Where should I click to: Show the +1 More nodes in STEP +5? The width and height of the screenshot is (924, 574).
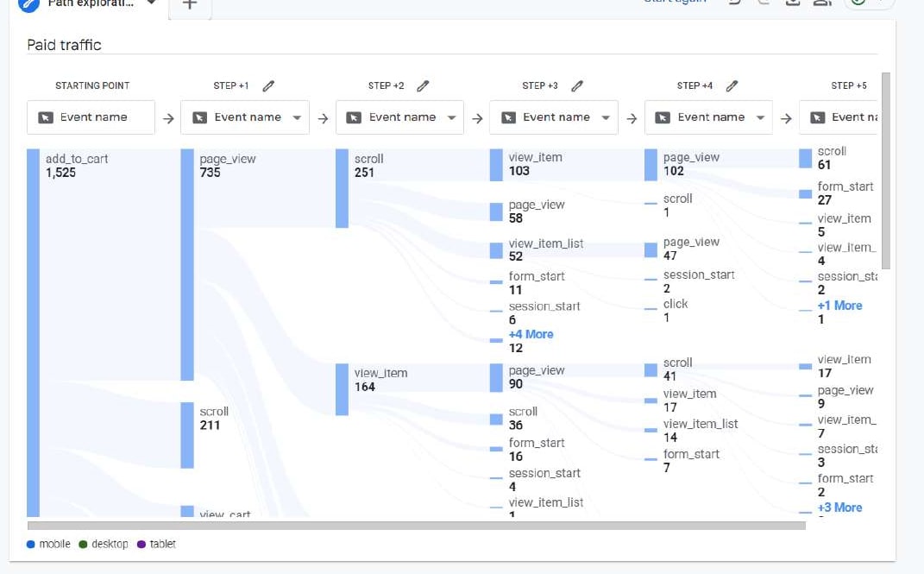(x=839, y=306)
